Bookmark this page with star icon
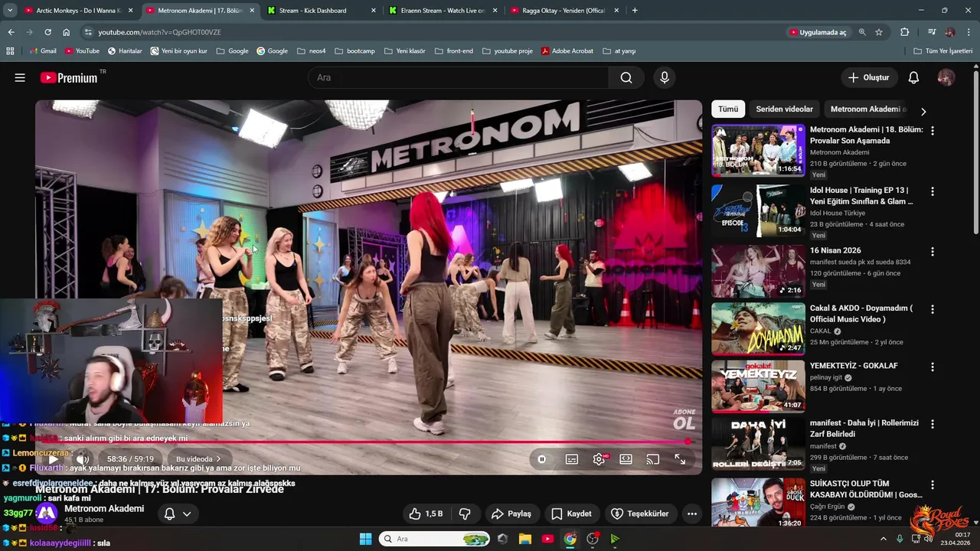 (x=879, y=32)
